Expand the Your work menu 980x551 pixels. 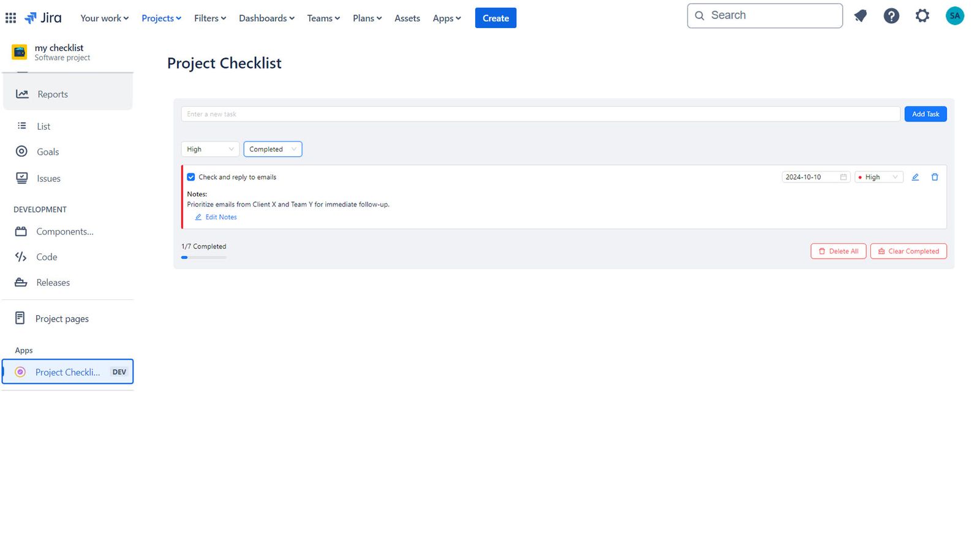(105, 18)
